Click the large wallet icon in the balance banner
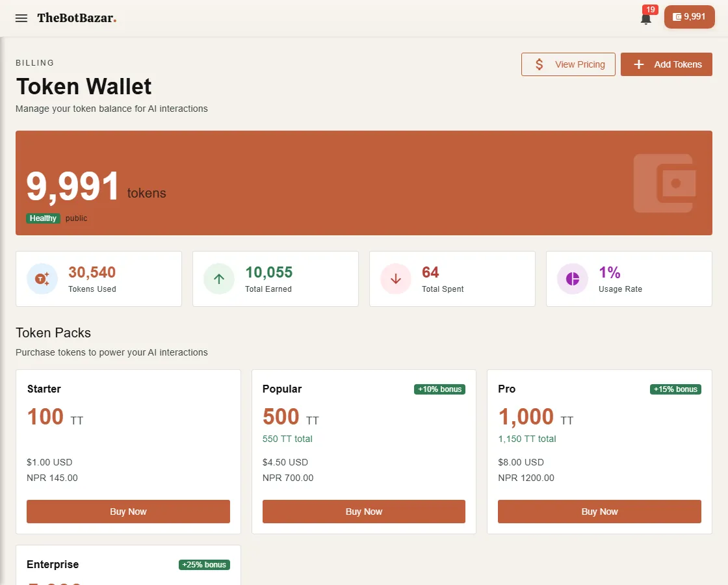 664,183
